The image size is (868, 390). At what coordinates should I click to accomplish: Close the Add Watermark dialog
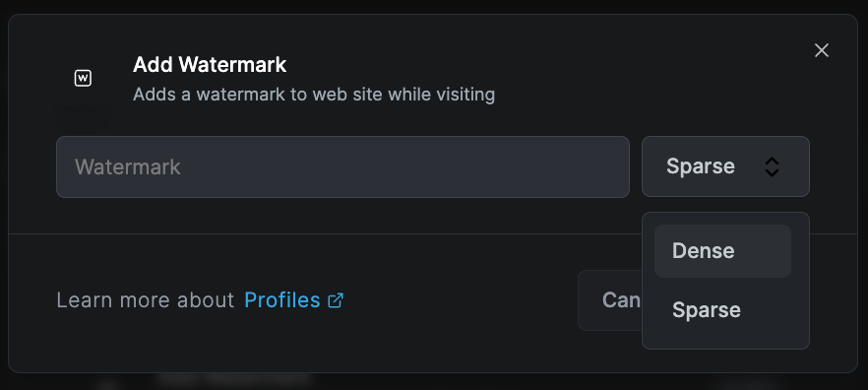[822, 50]
